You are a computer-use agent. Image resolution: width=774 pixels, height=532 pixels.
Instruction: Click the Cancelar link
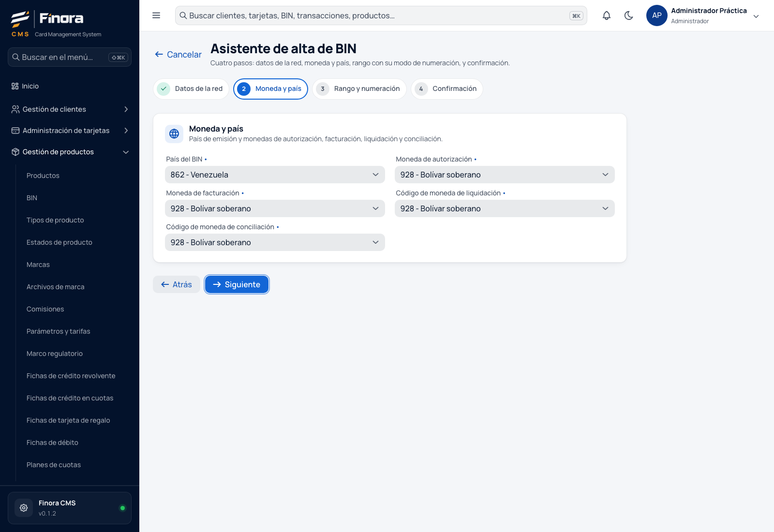click(x=178, y=55)
